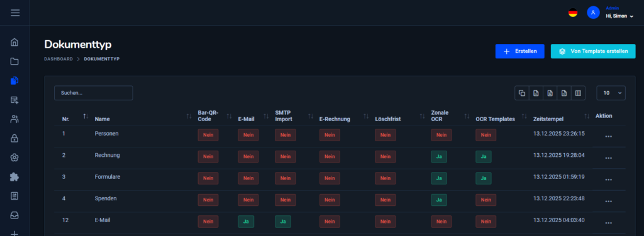Screen dimensions: 644x236
Task: Sort by Zeitstempel column arrows
Action: (x=587, y=116)
